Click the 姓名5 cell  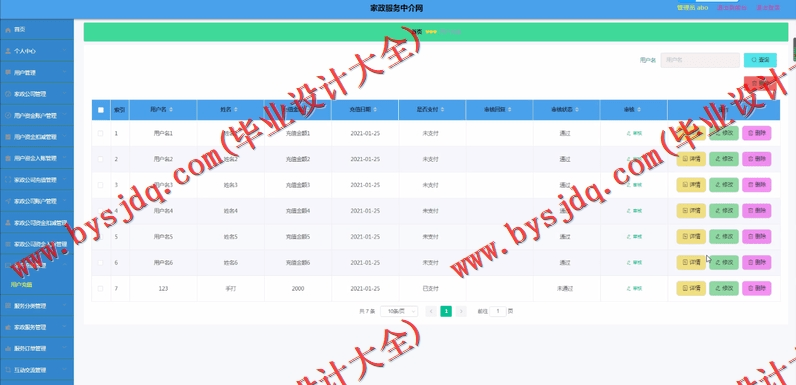tap(230, 237)
